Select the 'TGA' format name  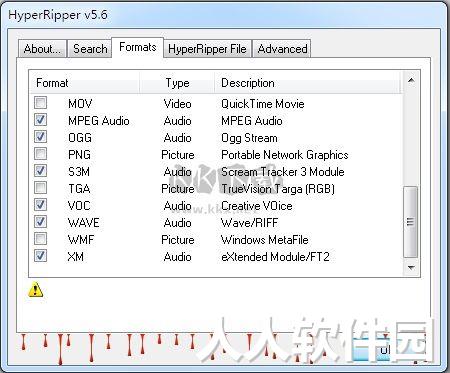(79, 189)
